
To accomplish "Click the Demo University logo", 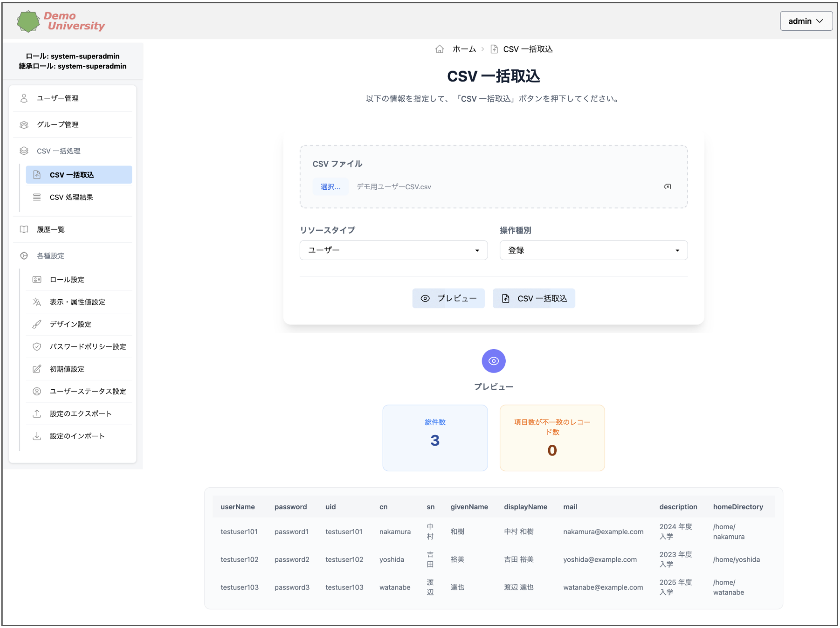I will tap(61, 21).
